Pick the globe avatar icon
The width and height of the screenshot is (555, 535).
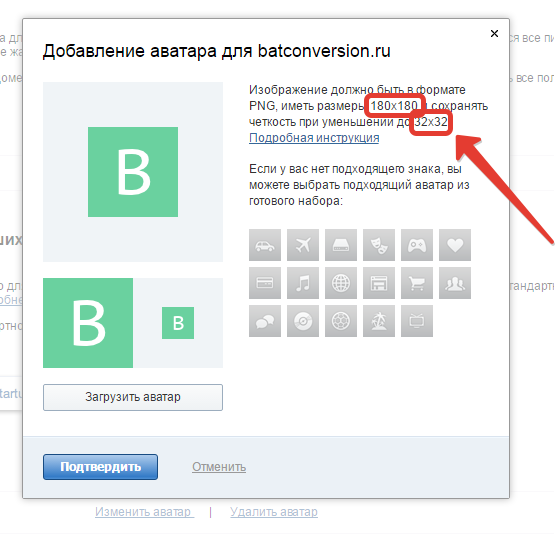[x=341, y=283]
